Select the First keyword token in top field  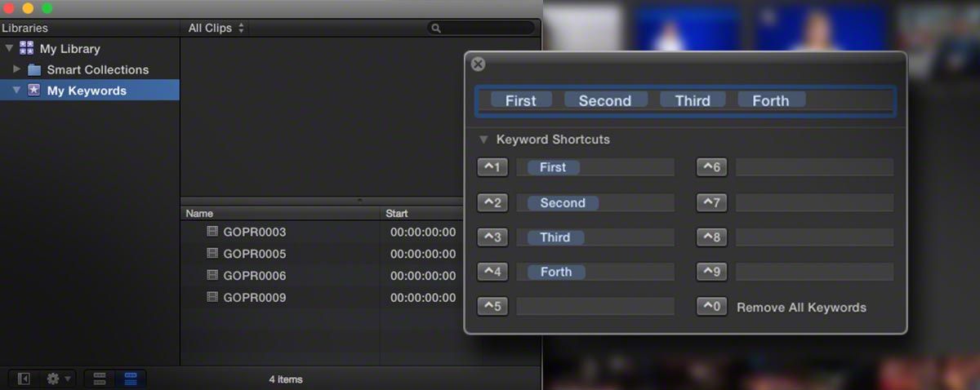pos(521,100)
